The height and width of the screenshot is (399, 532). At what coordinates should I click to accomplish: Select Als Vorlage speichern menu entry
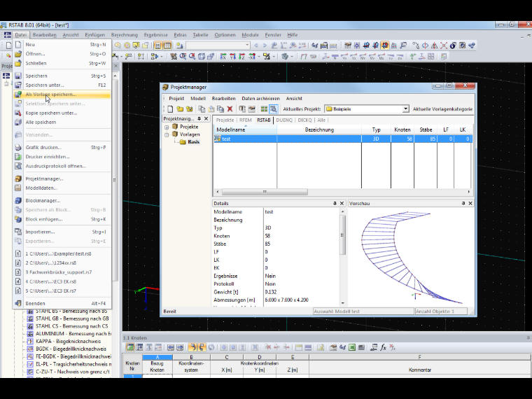[x=62, y=94]
